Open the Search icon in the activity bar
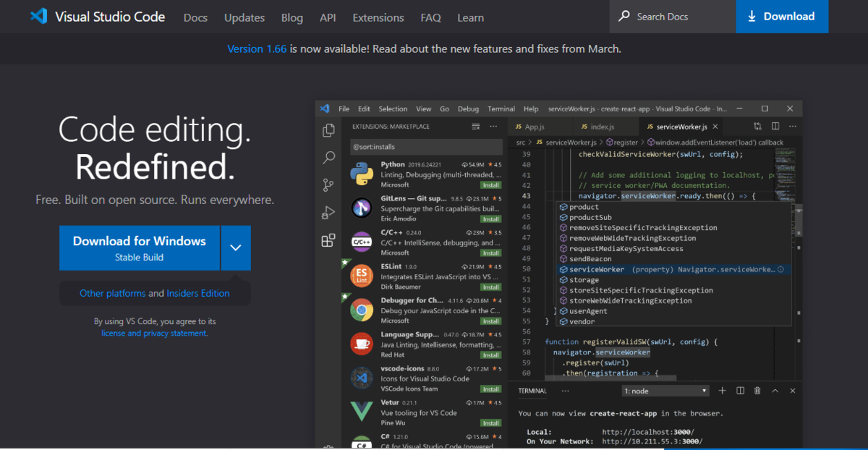Screen dimensions: 868x450 328,158
